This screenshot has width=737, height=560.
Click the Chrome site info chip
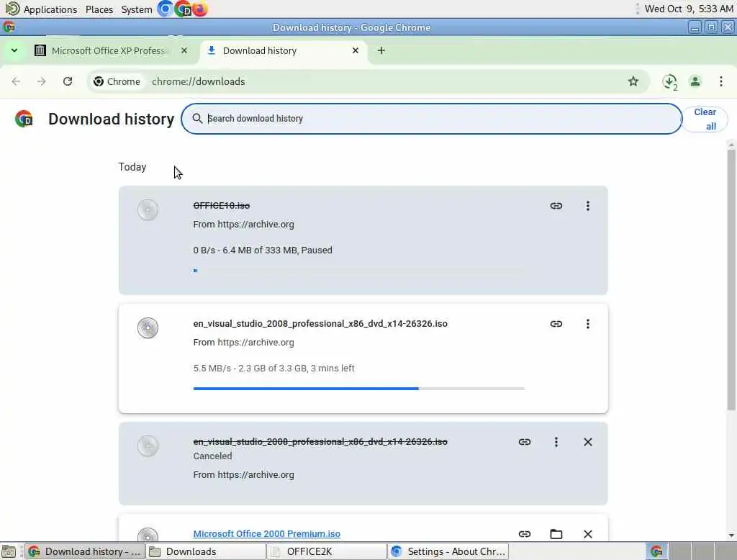(x=117, y=81)
